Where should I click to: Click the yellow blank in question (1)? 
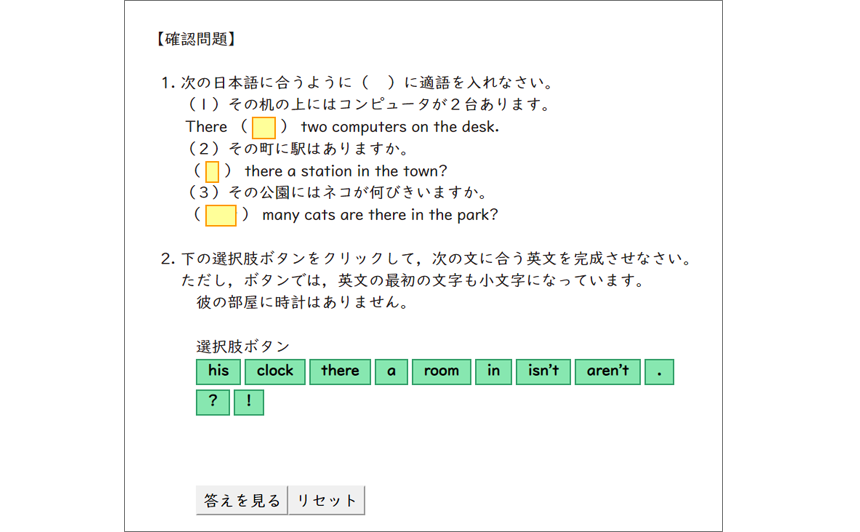pyautogui.click(x=264, y=127)
